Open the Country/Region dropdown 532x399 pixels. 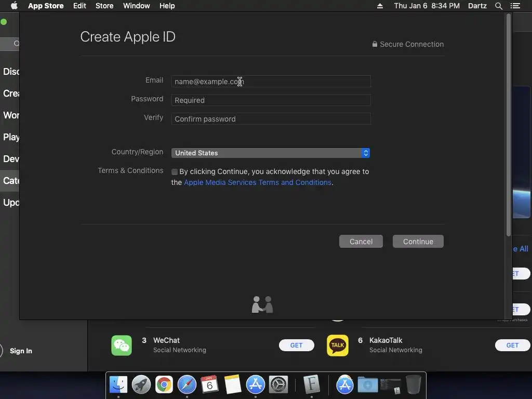(270, 153)
